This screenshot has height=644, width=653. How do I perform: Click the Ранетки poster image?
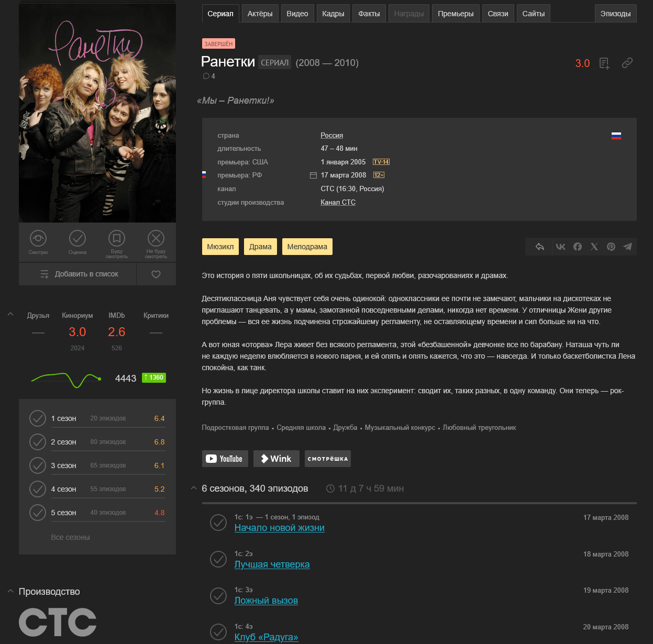click(97, 113)
